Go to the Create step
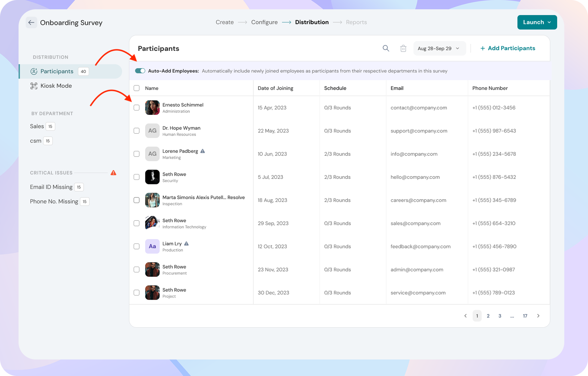 (225, 22)
